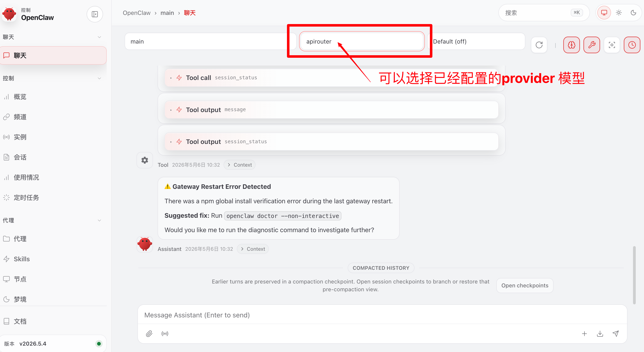Open 频道 channels page

pos(53,117)
